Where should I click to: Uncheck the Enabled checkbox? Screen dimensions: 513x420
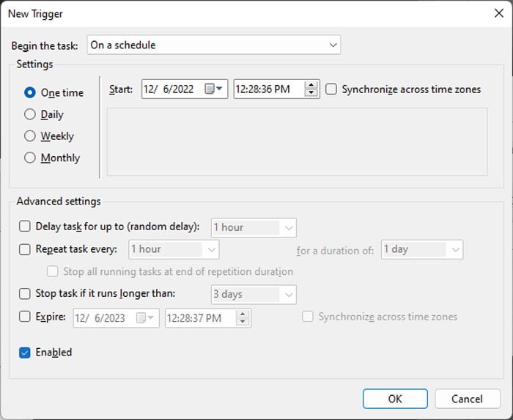click(24, 353)
